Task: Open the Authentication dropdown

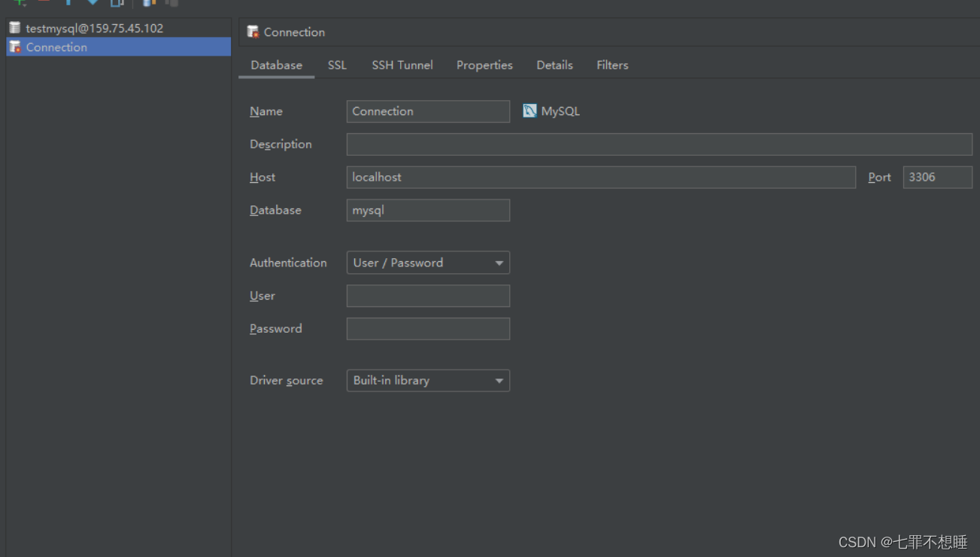Action: [x=428, y=263]
